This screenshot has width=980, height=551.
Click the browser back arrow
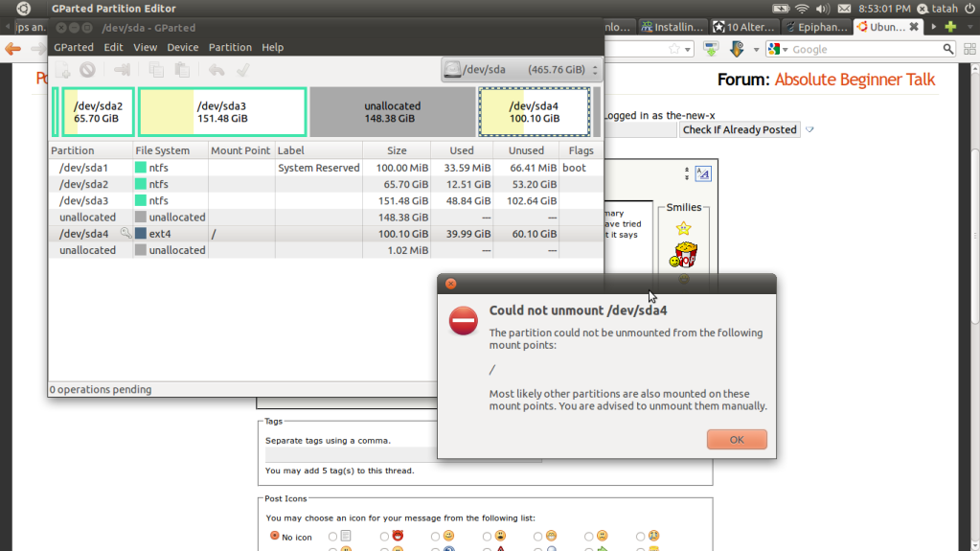coord(13,49)
